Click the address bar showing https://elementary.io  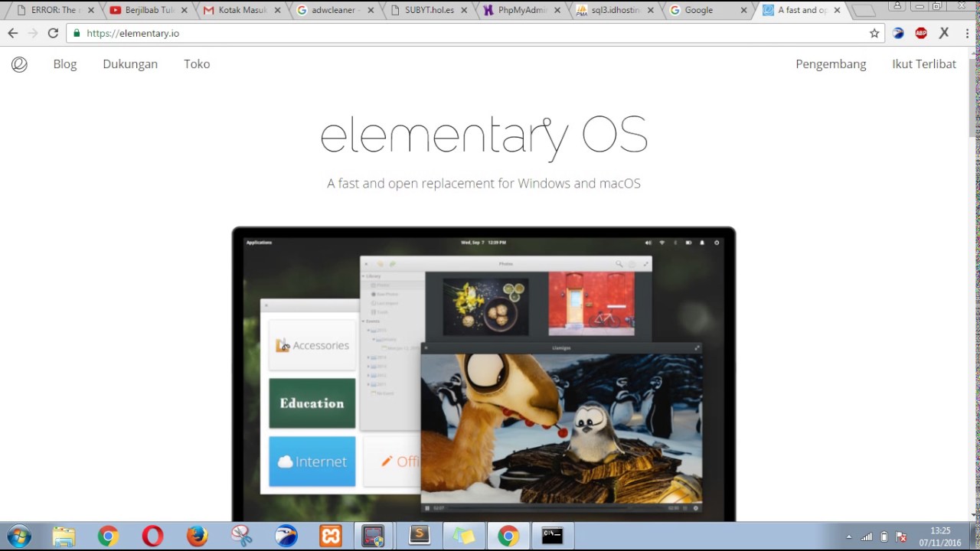(475, 33)
